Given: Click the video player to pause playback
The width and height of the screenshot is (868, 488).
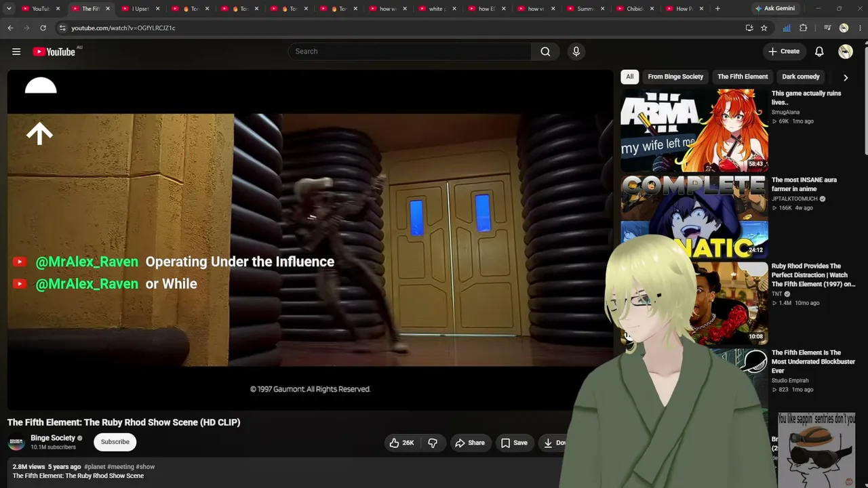Looking at the screenshot, I should point(310,240).
